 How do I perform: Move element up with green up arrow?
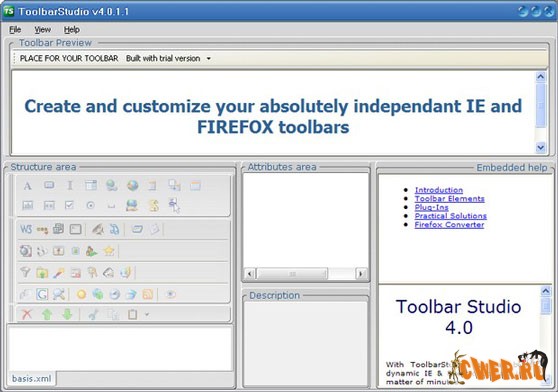point(47,314)
